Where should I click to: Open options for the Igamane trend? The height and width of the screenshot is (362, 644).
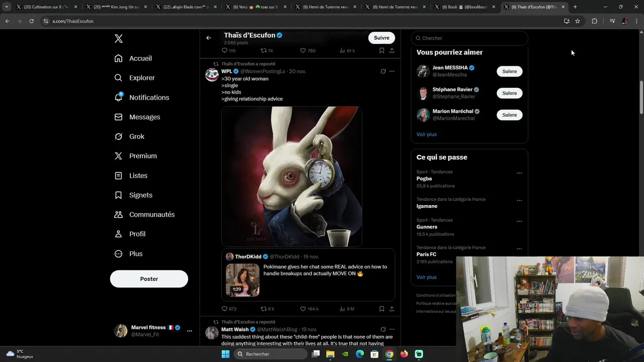519,201
